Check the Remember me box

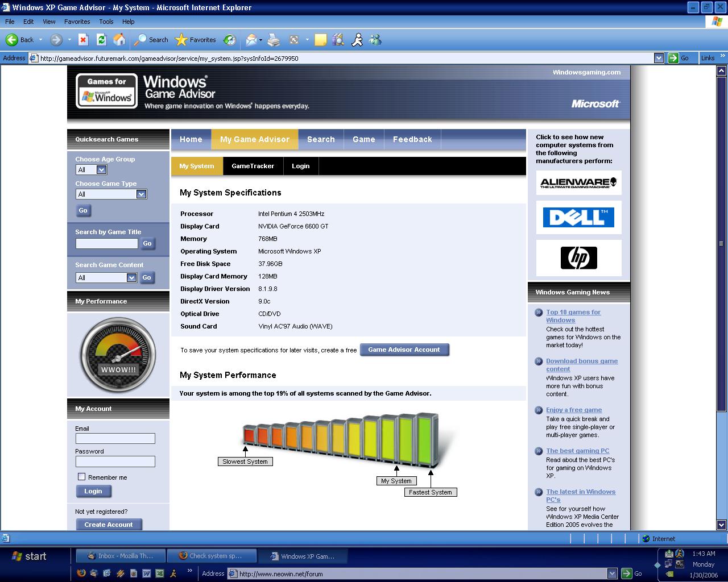pos(81,477)
